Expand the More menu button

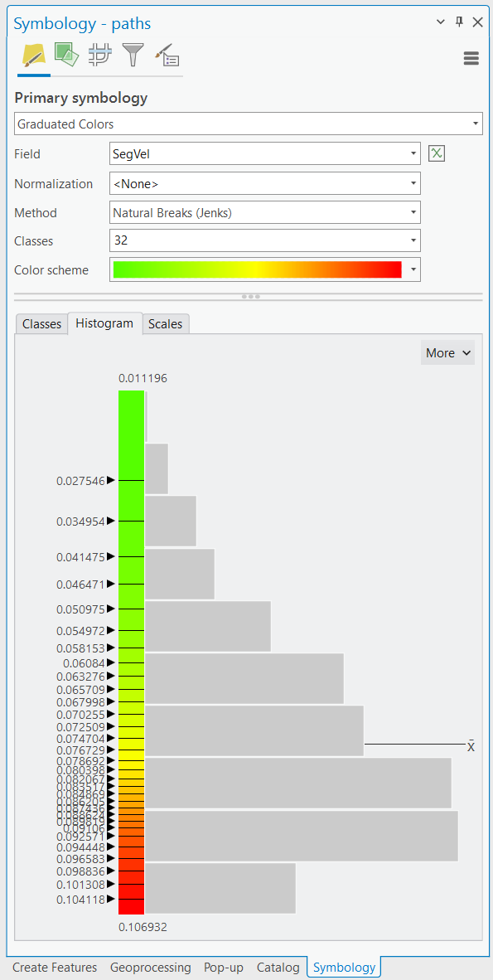pyautogui.click(x=447, y=353)
